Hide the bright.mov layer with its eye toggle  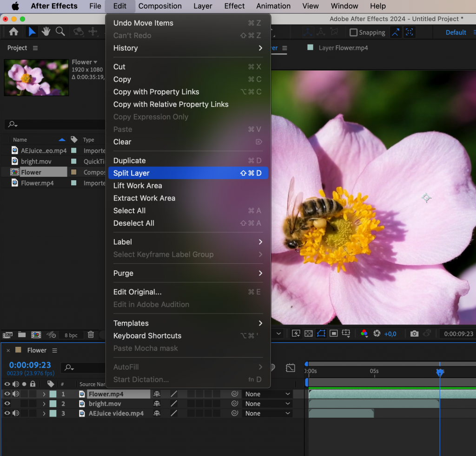tap(7, 403)
